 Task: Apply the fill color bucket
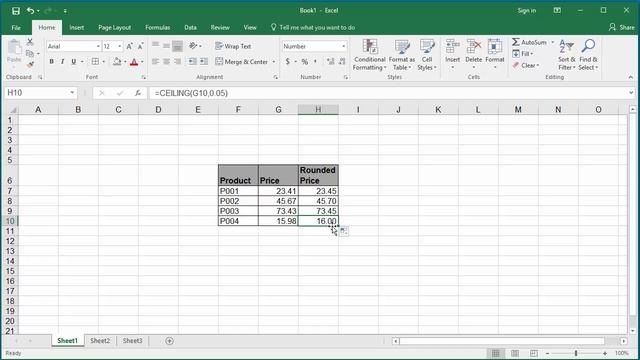tap(117, 62)
